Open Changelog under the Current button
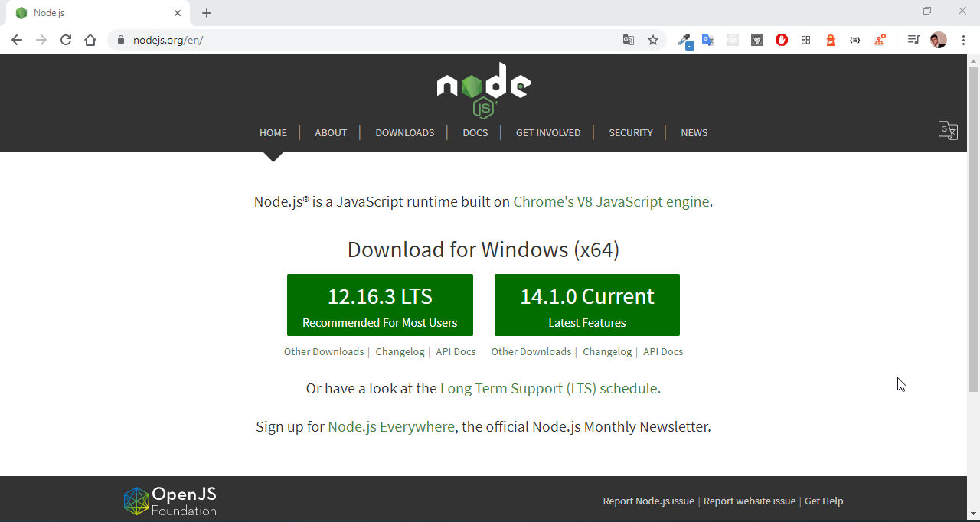The width and height of the screenshot is (980, 522). [x=607, y=352]
